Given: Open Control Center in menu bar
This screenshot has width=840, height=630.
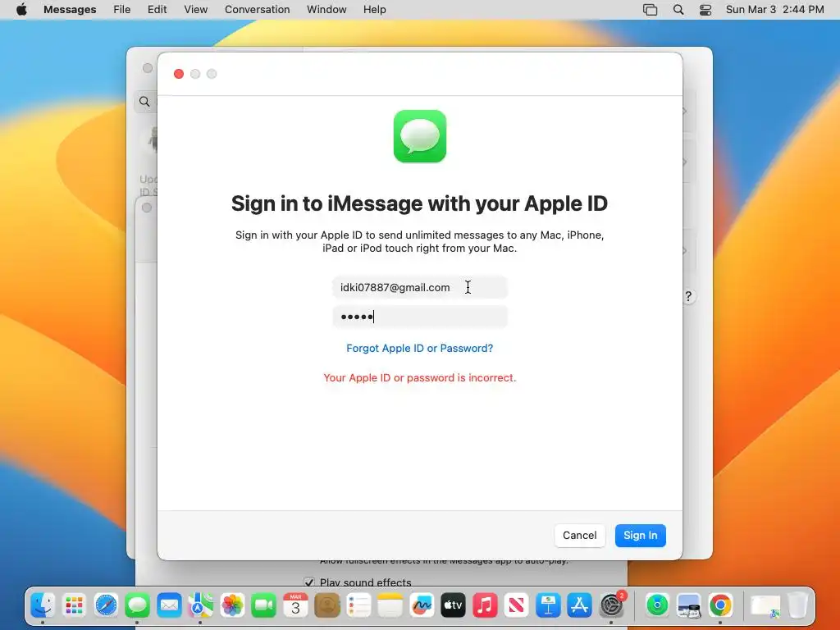Looking at the screenshot, I should click(705, 10).
